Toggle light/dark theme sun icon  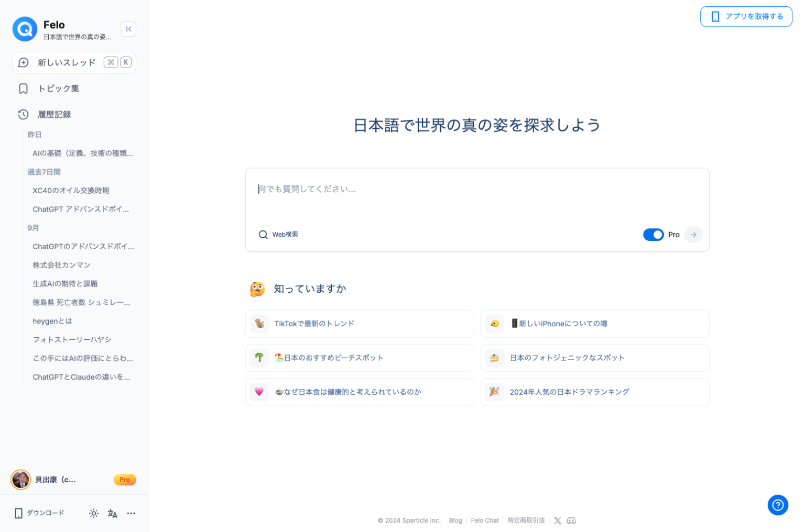point(94,514)
